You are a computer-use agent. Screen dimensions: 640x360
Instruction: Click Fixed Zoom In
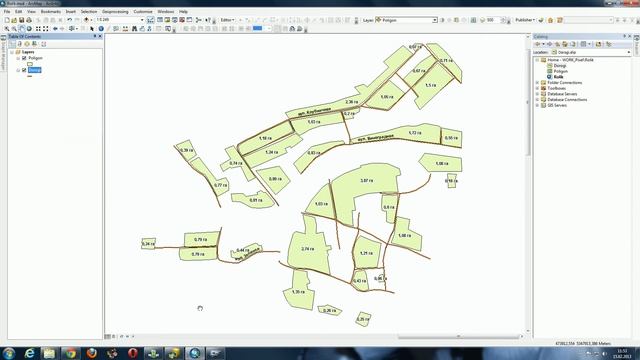pos(38,29)
